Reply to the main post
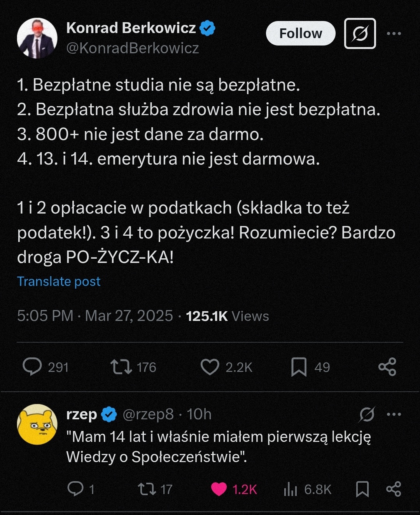 (x=32, y=367)
